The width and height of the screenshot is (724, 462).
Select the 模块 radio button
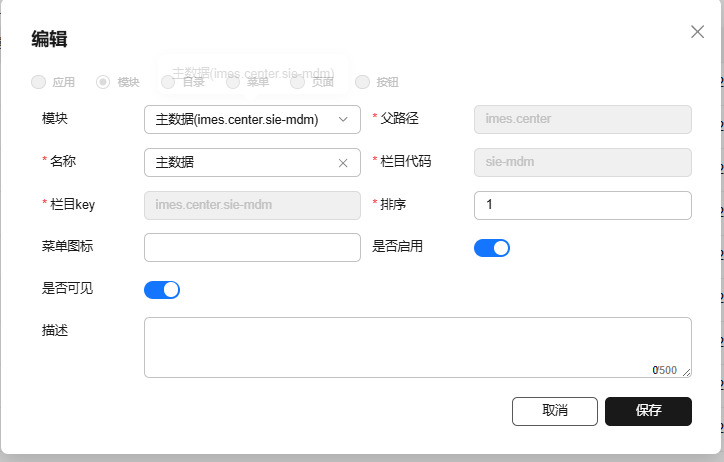tap(103, 82)
